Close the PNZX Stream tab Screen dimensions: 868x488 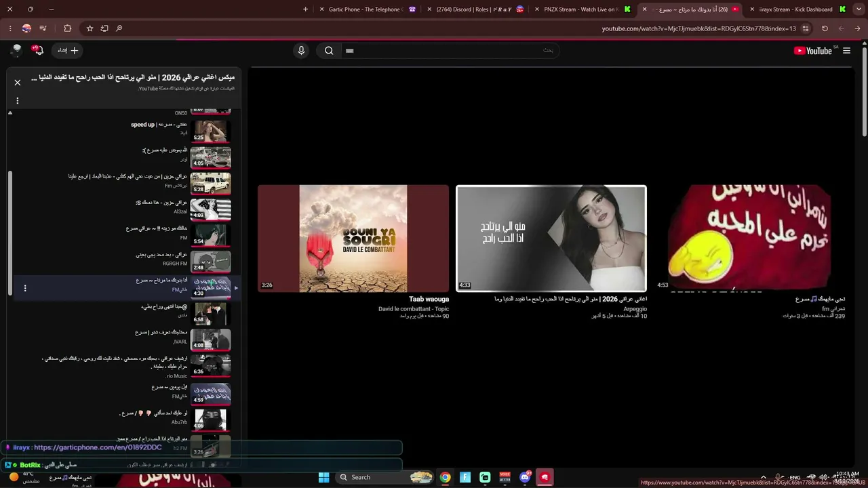point(537,9)
